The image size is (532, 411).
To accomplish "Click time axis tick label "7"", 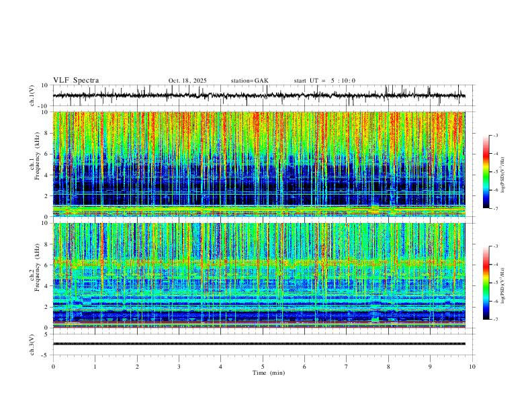I will (347, 367).
